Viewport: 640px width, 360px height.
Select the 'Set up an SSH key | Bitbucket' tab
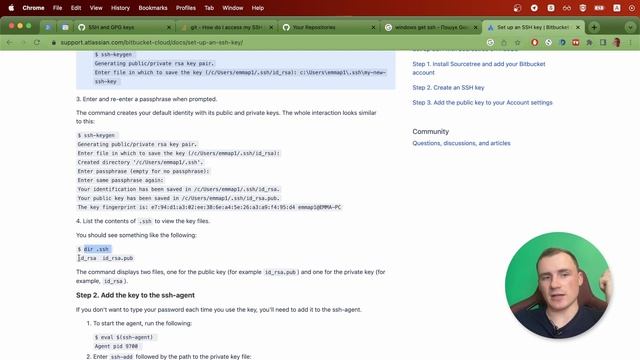click(533, 27)
